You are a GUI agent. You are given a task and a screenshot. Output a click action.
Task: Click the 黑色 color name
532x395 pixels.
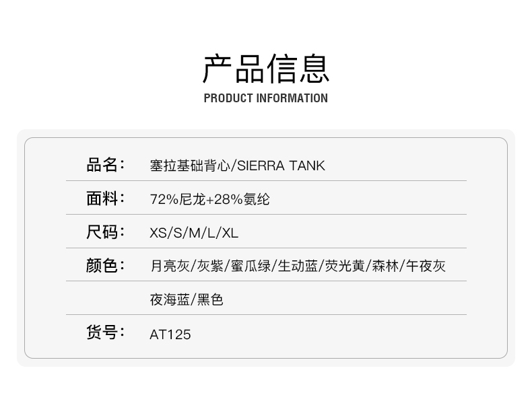pos(210,300)
